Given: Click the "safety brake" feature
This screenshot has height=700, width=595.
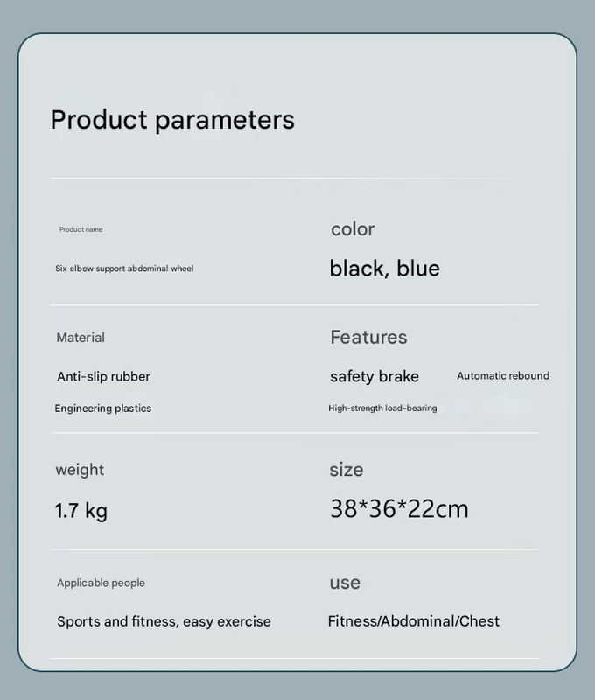Looking at the screenshot, I should point(374,377).
